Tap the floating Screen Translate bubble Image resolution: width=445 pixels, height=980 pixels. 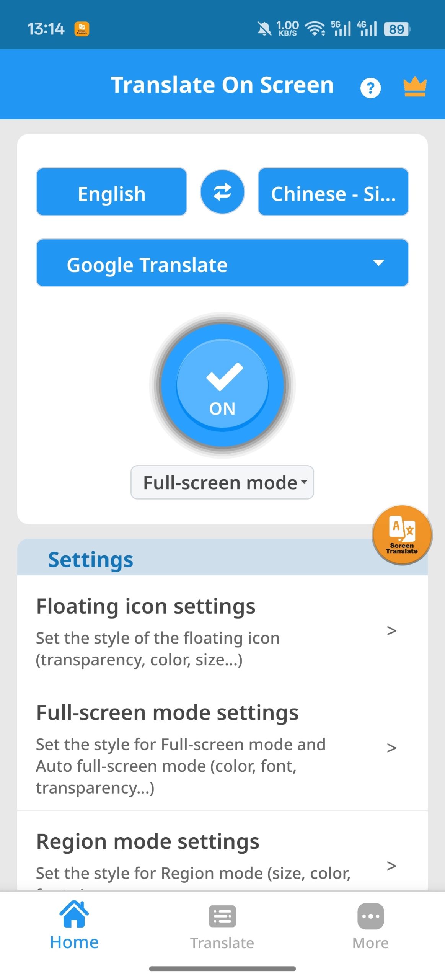402,534
